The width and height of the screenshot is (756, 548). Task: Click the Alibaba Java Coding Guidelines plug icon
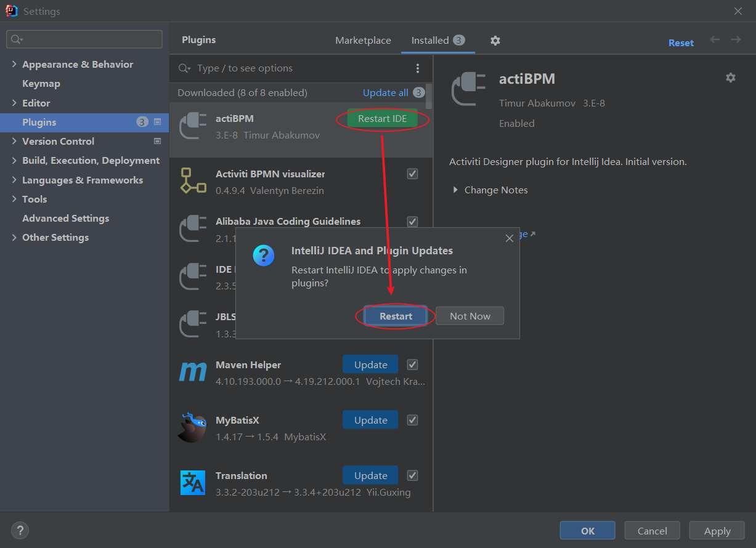point(192,228)
